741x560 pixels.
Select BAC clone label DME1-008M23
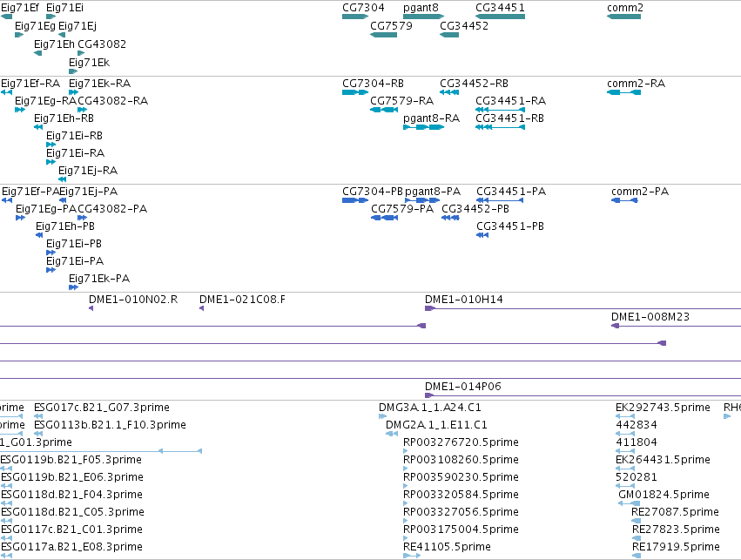click(650, 317)
